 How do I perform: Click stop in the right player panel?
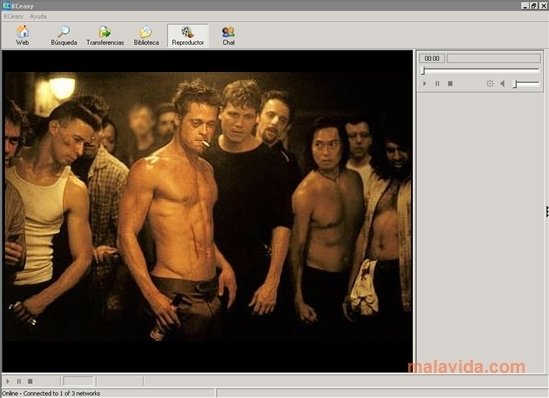450,84
